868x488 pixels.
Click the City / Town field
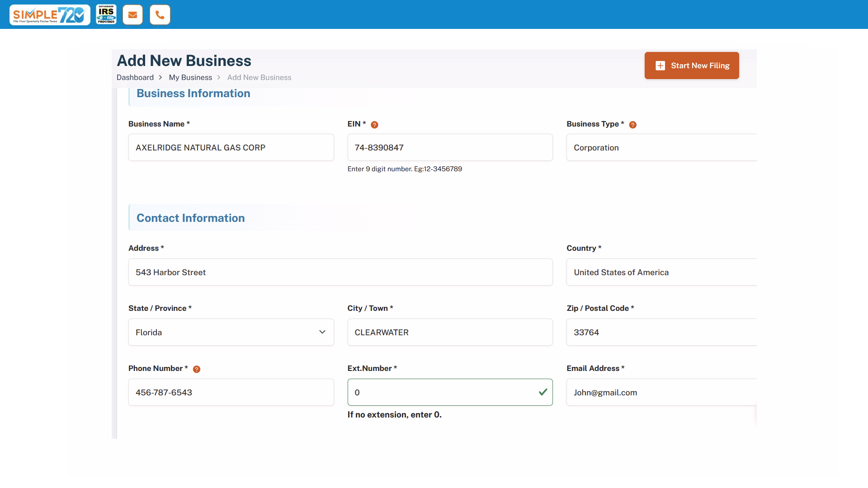[x=450, y=332]
